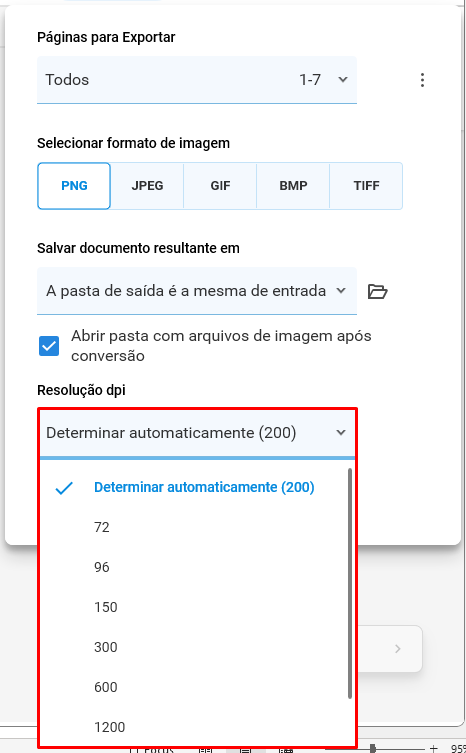Select the JPEG image format
Image resolution: width=466 pixels, height=753 pixels.
tap(147, 186)
